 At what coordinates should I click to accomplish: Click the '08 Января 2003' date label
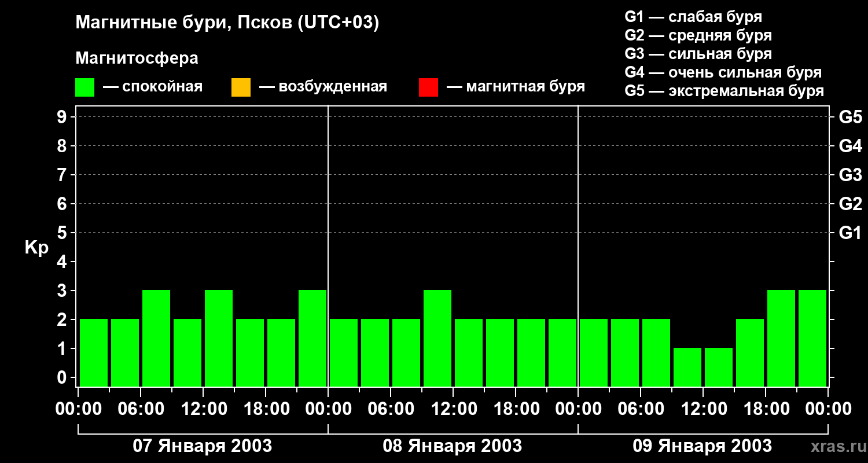[x=453, y=446]
